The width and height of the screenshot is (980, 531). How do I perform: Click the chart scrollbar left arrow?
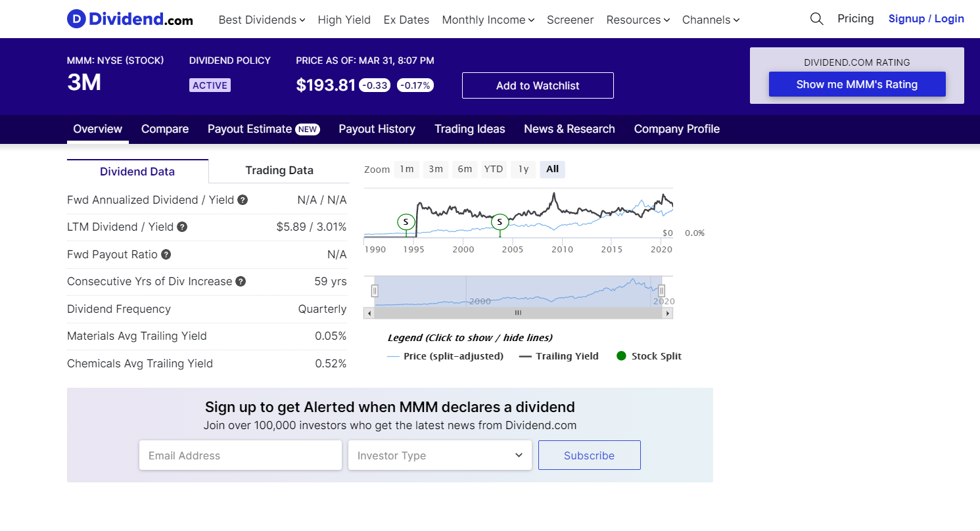(369, 313)
